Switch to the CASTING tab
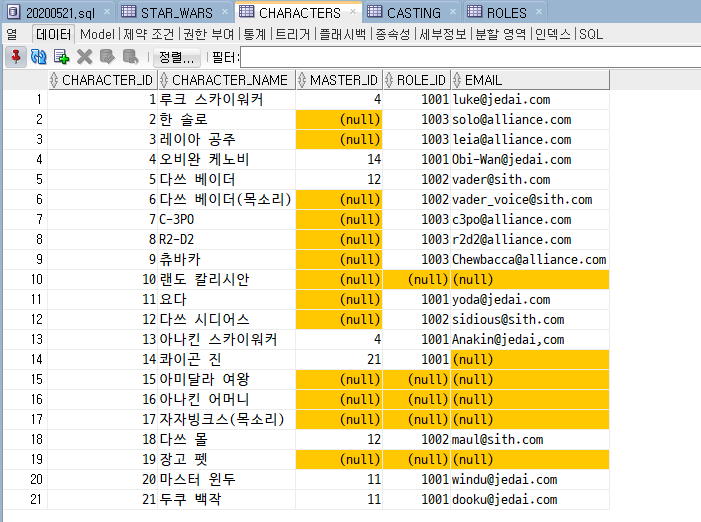The width and height of the screenshot is (701, 522). click(x=414, y=13)
